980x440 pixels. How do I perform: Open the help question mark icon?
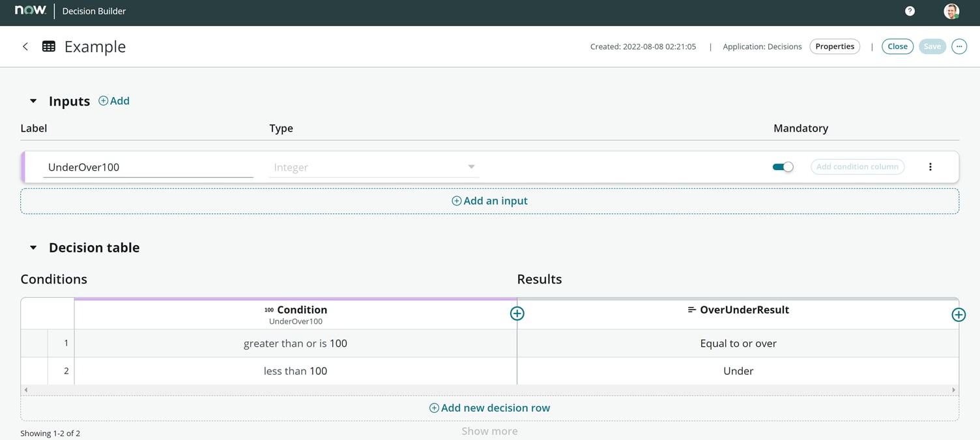910,11
